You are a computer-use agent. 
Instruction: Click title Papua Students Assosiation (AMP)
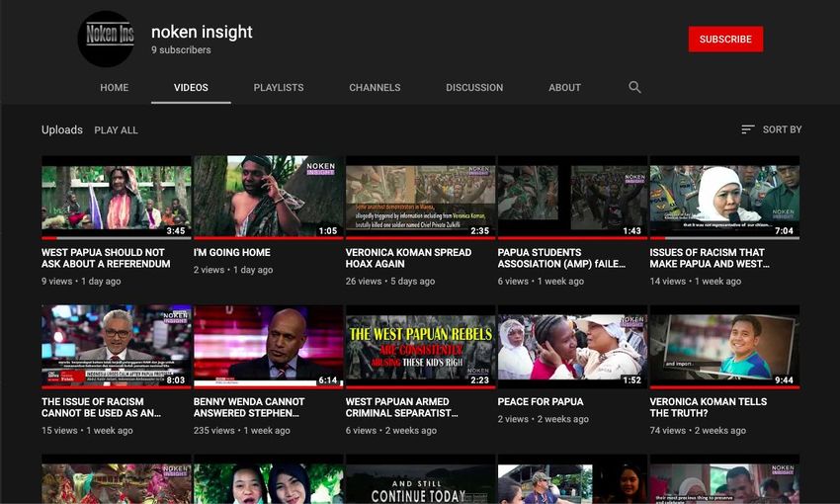(561, 258)
